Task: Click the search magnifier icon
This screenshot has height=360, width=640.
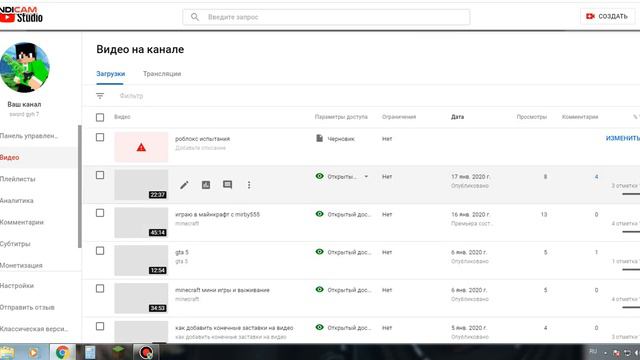Action: (195, 17)
